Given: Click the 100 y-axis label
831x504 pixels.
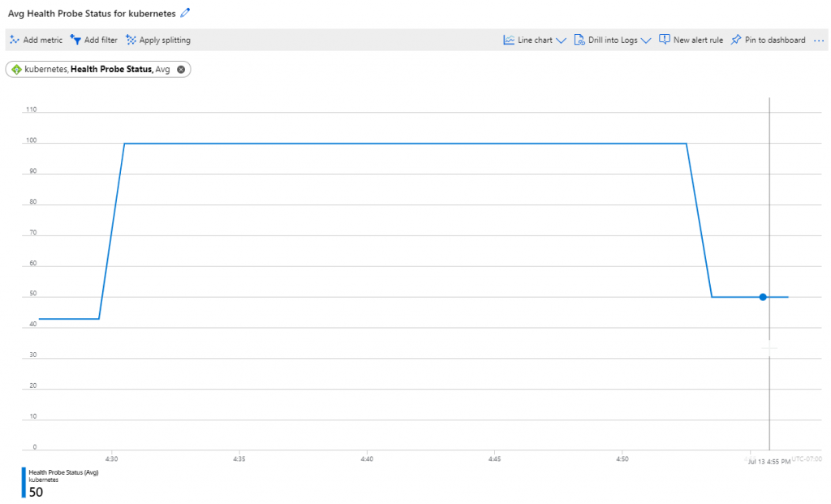Looking at the screenshot, I should [x=32, y=140].
